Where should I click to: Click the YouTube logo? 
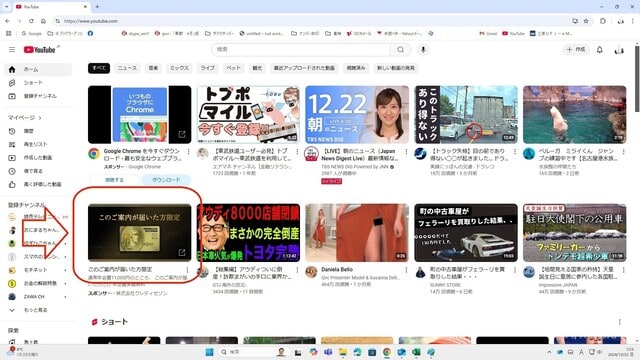(40, 50)
